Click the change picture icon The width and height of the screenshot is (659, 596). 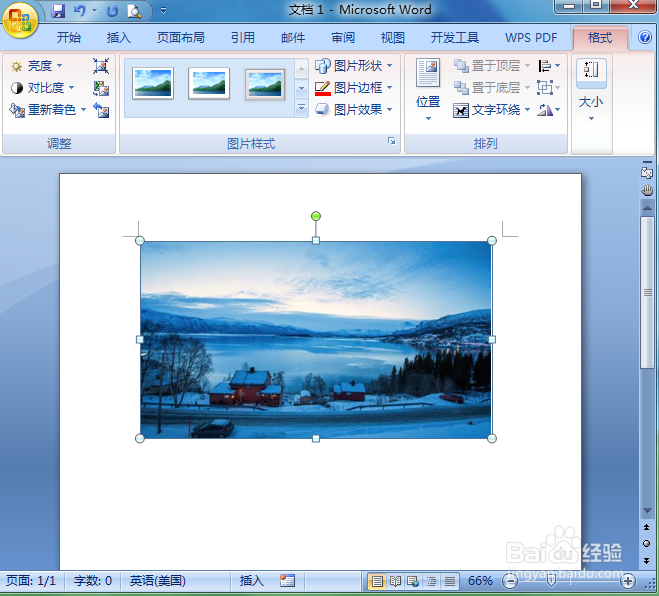pyautogui.click(x=101, y=88)
